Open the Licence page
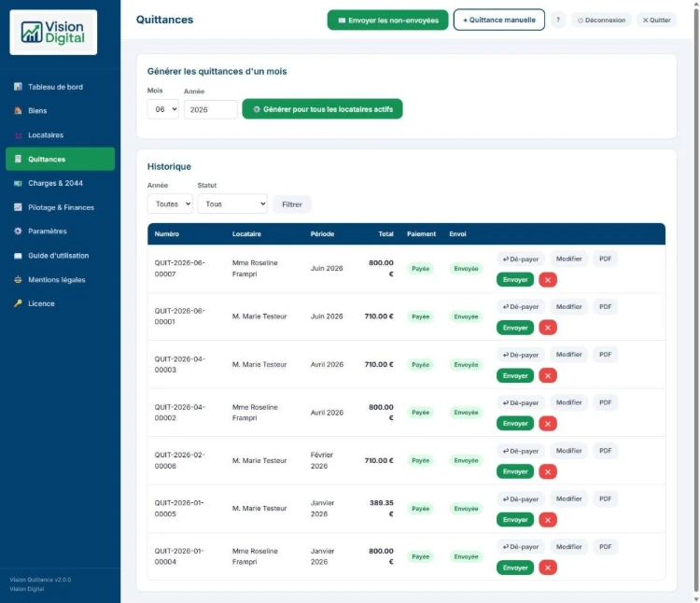 click(60, 303)
